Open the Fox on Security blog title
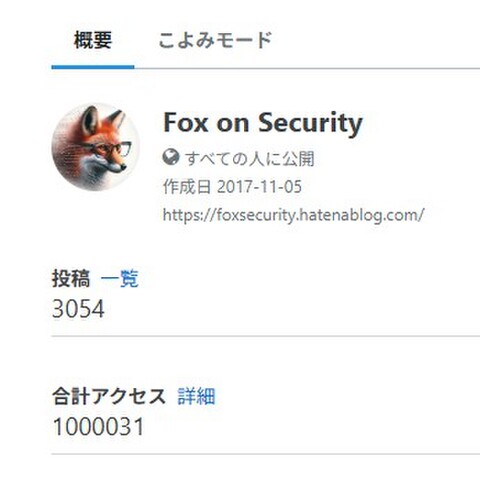Image resolution: width=480 pixels, height=481 pixels. (263, 123)
